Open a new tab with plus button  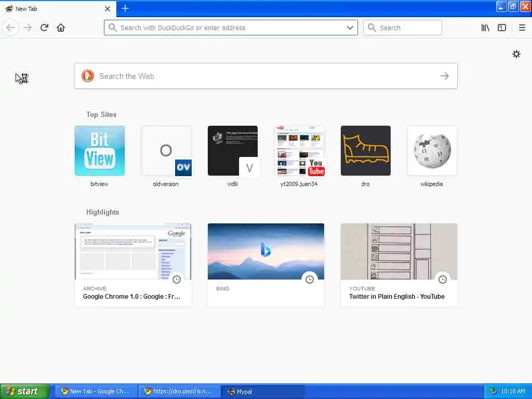tap(125, 8)
